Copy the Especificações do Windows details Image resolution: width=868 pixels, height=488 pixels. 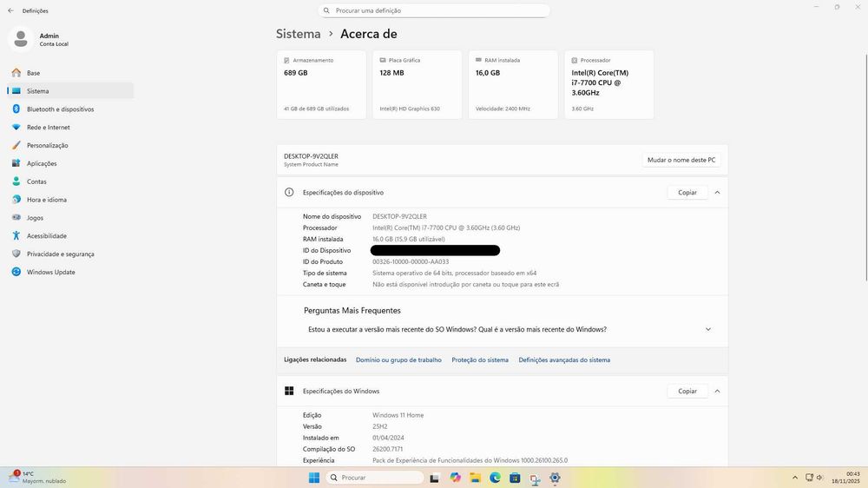687,391
